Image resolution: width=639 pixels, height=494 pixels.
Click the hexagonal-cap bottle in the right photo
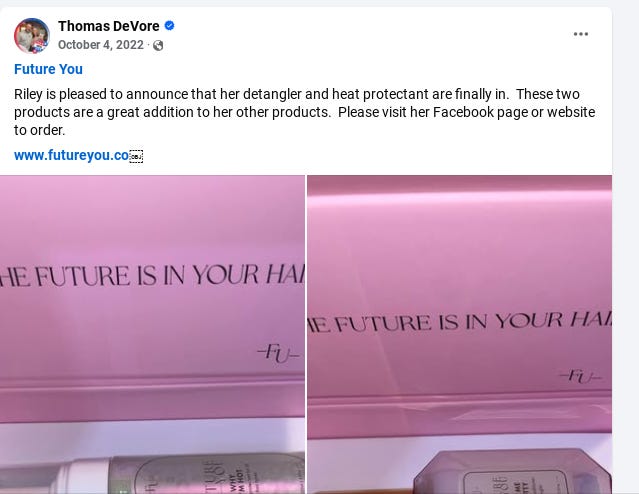point(512,472)
